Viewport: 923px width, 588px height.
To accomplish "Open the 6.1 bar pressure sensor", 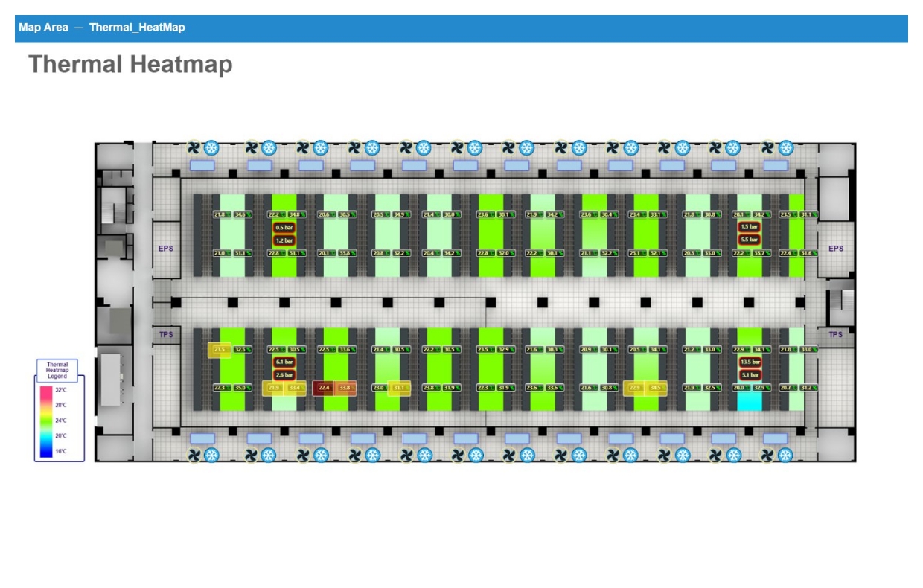I will (284, 362).
